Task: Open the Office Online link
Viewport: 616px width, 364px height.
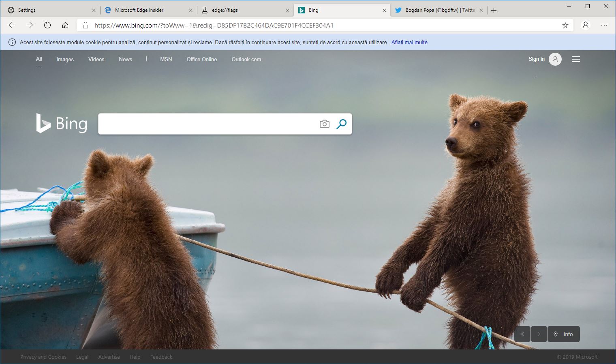Action: 202,59
